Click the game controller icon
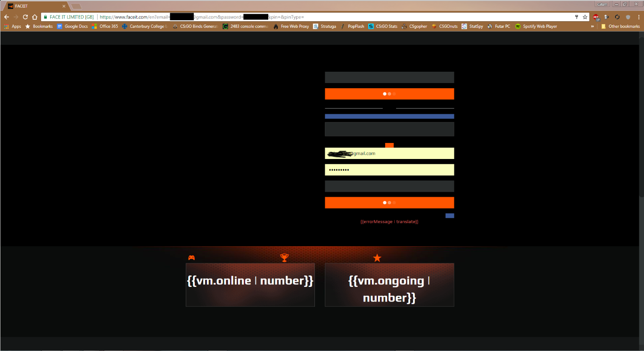644x351 pixels. [191, 258]
